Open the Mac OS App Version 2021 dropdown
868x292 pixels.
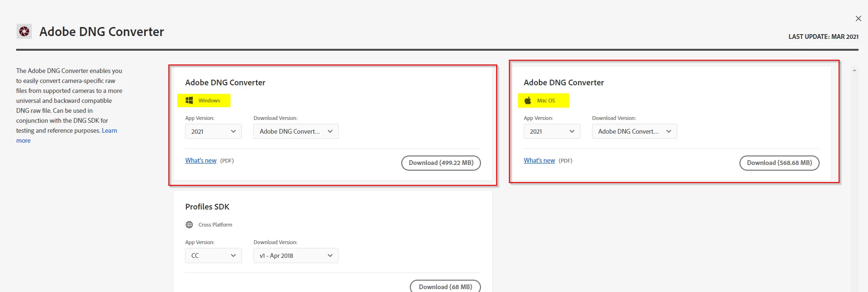[552, 131]
